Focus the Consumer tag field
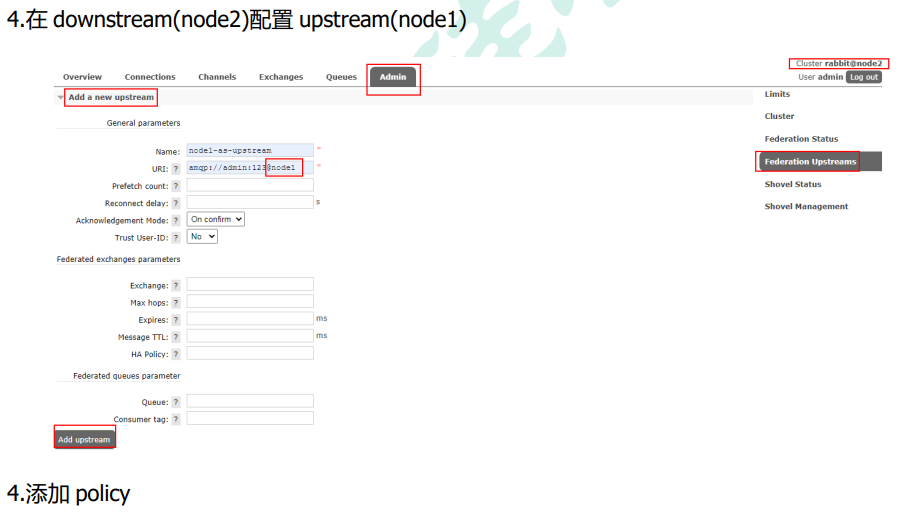Viewport: 916px width, 515px height. coord(250,418)
